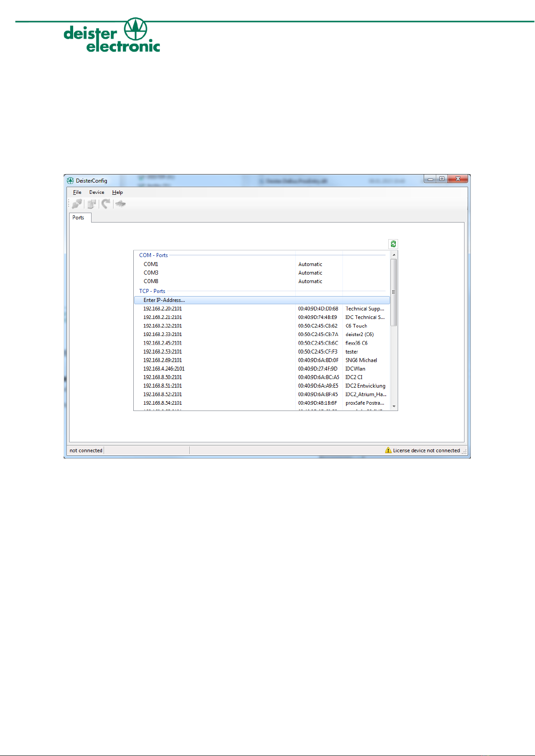Image resolution: width=535 pixels, height=756 pixels.
Task: Click the port list scroll down arrow
Action: (x=394, y=406)
